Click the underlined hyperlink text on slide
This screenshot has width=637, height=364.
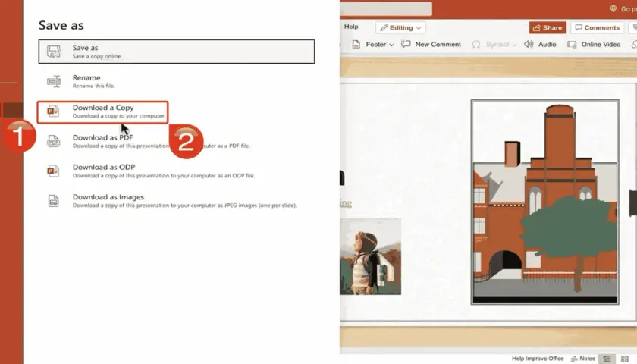click(x=346, y=202)
